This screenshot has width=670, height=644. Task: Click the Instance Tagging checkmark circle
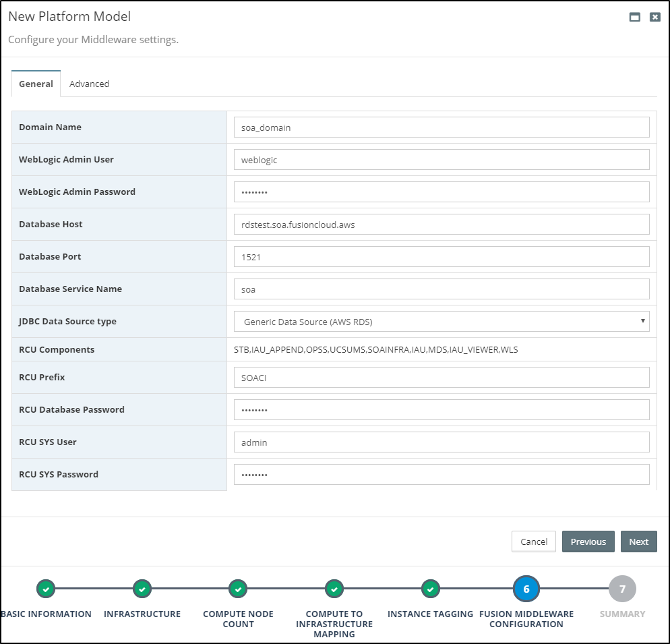[x=430, y=589]
